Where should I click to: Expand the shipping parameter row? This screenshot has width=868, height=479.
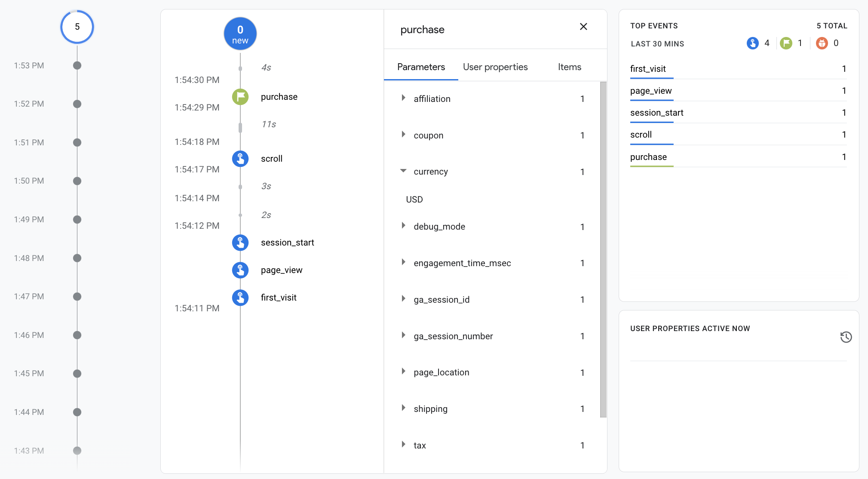tap(403, 408)
